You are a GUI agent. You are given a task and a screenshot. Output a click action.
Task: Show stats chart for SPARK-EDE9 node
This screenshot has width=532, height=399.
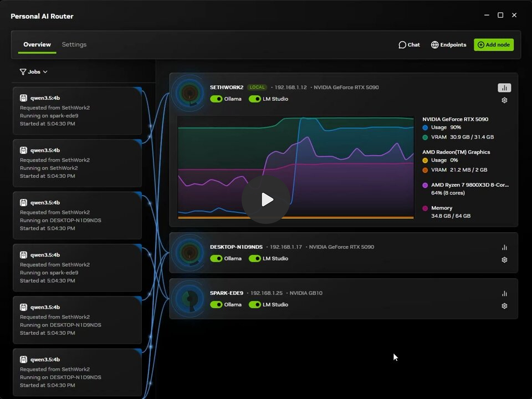click(x=504, y=294)
